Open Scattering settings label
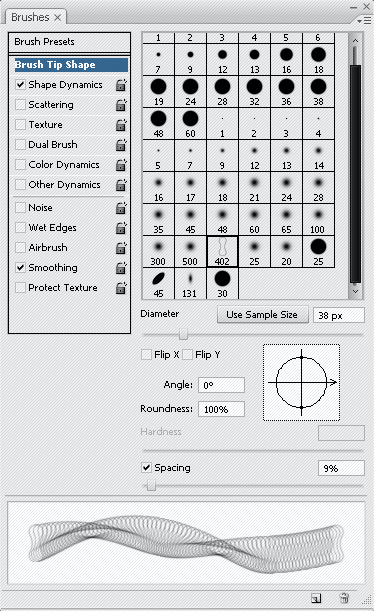374x611 pixels. (x=51, y=104)
